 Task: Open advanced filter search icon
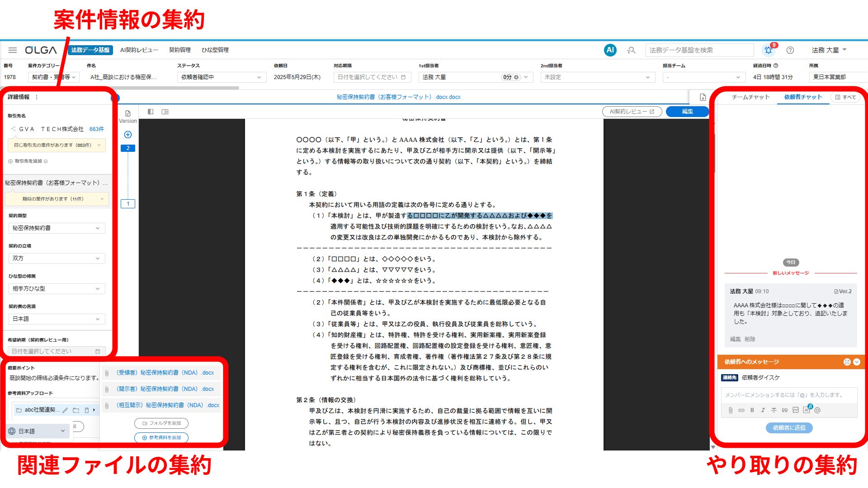coord(631,50)
